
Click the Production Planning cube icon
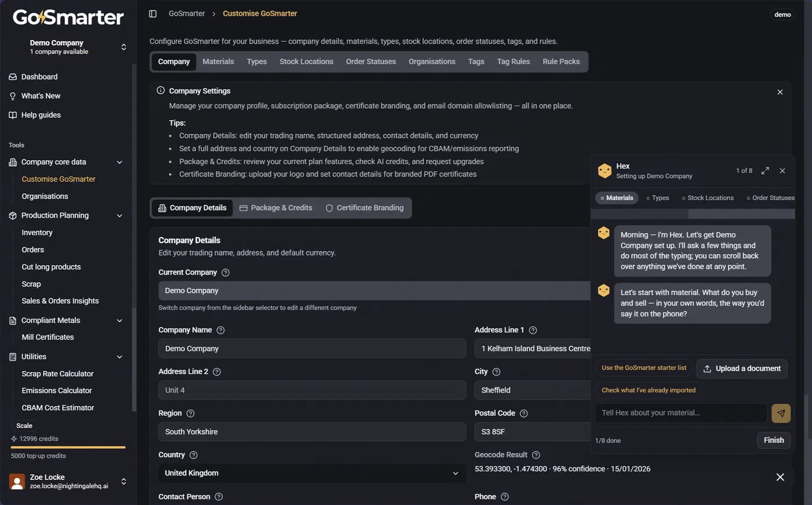(x=13, y=215)
